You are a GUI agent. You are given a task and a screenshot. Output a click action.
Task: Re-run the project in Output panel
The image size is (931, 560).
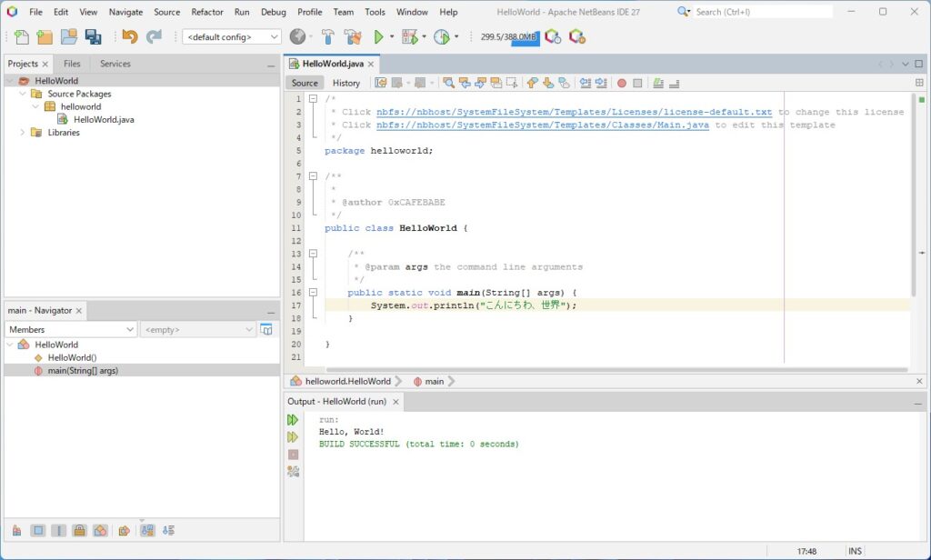(x=293, y=420)
